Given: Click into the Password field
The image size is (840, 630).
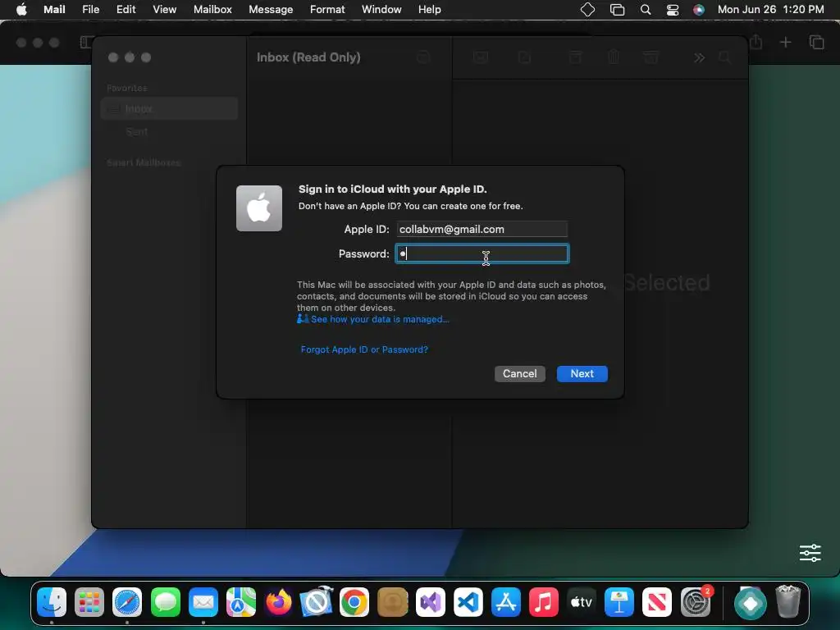Looking at the screenshot, I should tap(482, 254).
